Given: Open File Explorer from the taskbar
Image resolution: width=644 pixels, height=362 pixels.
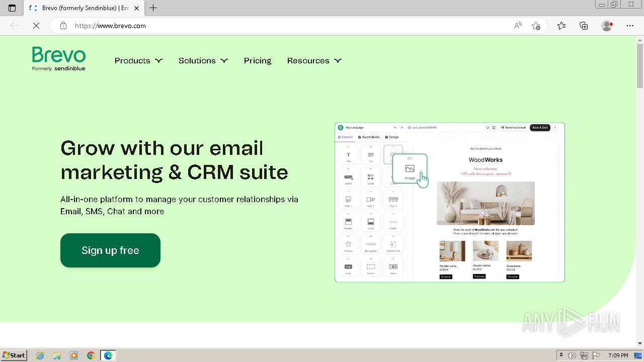Looking at the screenshot, I should [57, 355].
